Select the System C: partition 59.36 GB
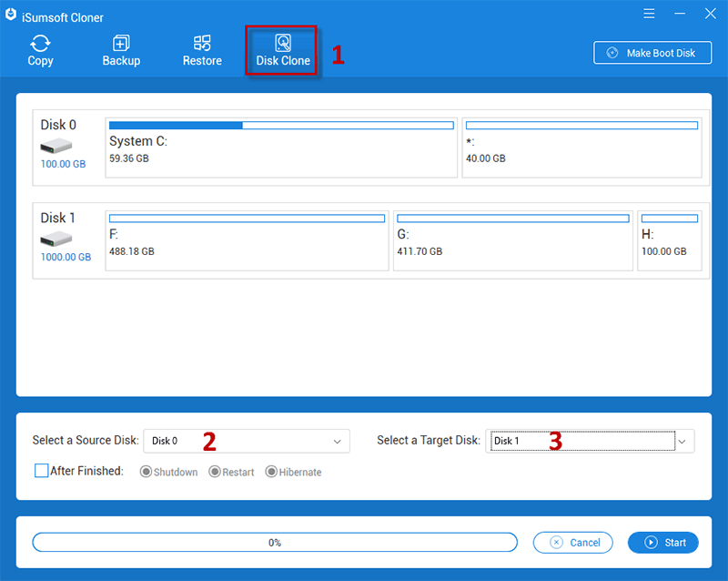728x581 pixels. (x=281, y=148)
